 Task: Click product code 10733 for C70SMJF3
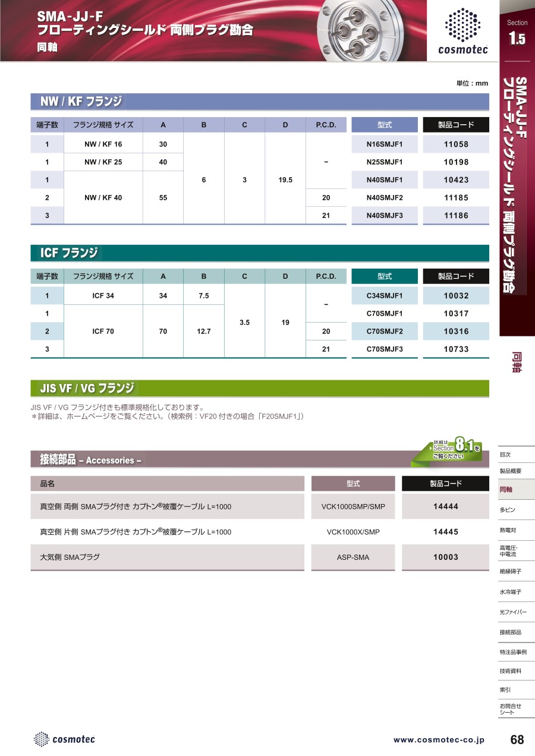pos(456,349)
